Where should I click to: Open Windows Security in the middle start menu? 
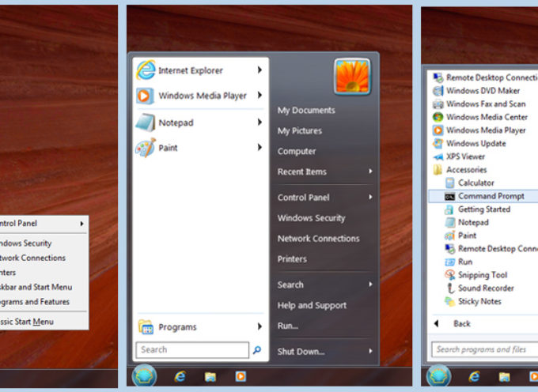click(x=311, y=218)
